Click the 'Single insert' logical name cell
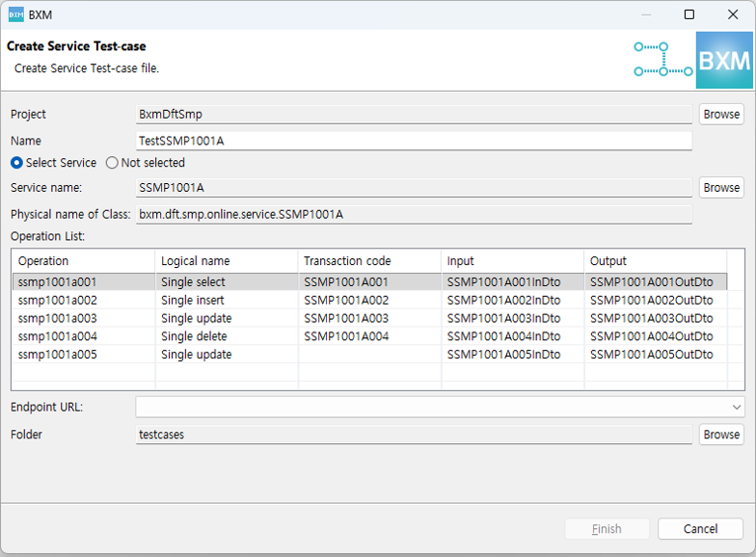The image size is (756, 557). pyautogui.click(x=227, y=301)
